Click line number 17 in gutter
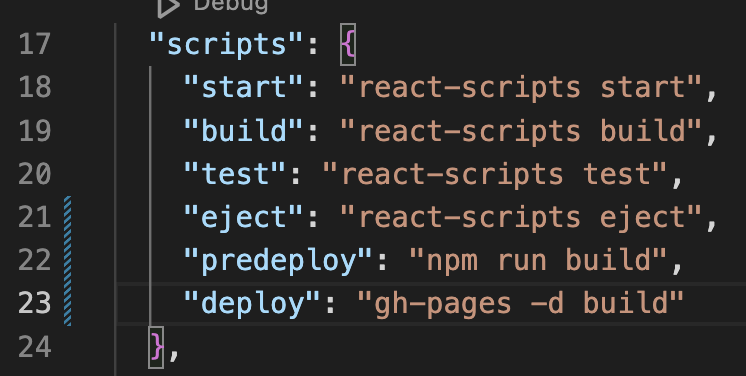Viewport: 746px width, 376px height. click(34, 45)
